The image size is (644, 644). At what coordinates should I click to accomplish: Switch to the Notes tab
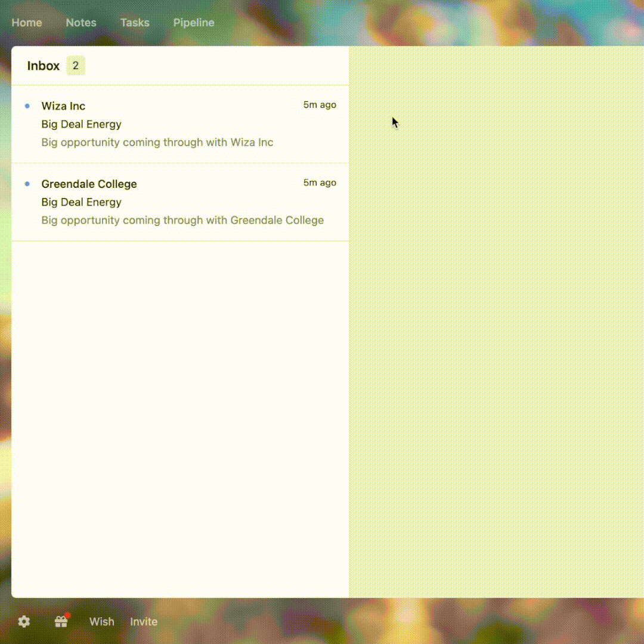click(81, 23)
